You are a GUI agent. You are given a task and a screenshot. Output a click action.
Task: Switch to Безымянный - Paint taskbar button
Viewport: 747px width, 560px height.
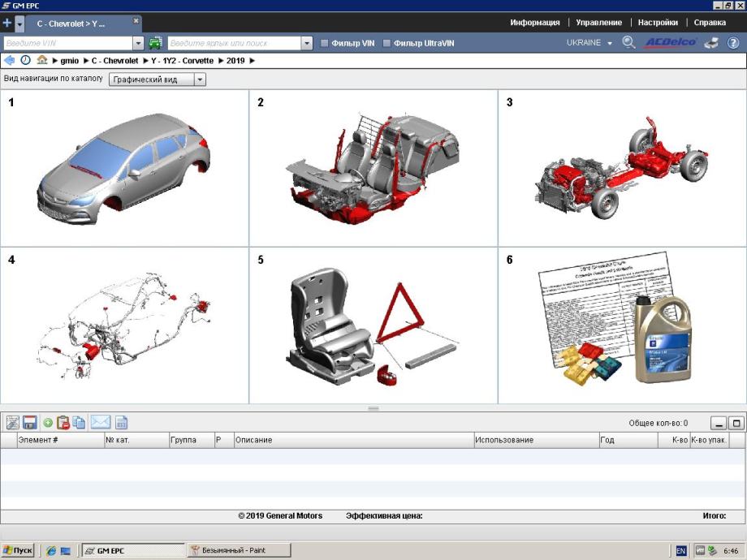239,550
